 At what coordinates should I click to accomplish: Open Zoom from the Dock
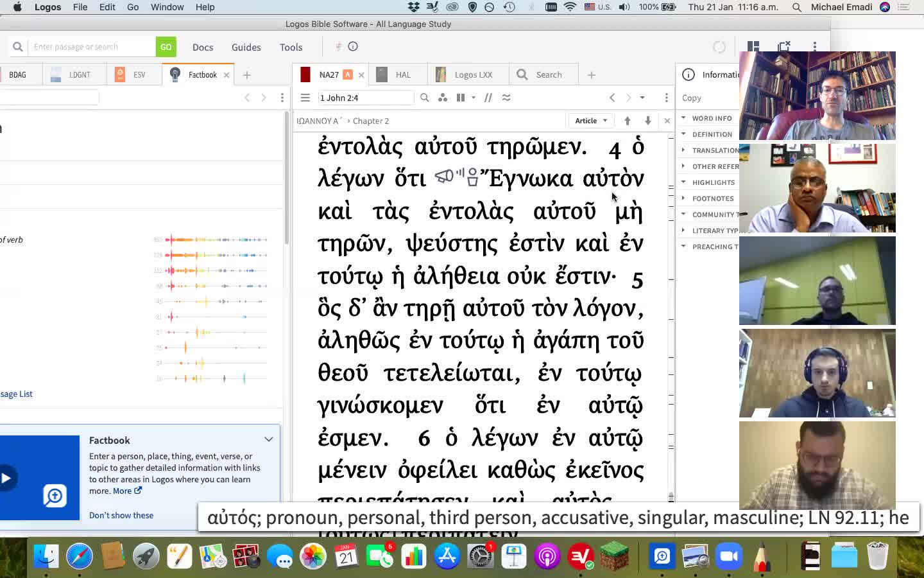[x=729, y=556]
